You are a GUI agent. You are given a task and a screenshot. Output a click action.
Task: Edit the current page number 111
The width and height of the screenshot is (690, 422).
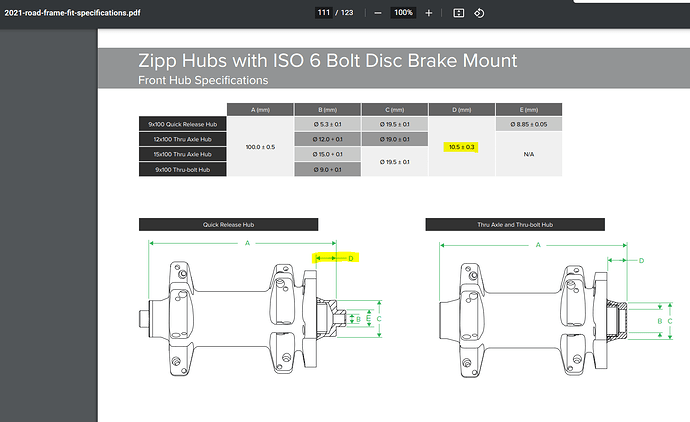click(x=324, y=13)
